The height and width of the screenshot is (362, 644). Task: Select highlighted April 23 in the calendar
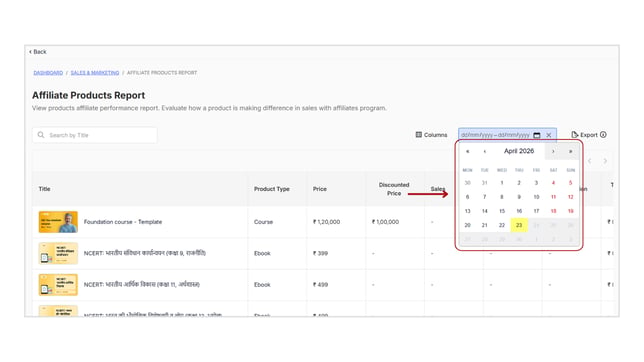point(519,225)
